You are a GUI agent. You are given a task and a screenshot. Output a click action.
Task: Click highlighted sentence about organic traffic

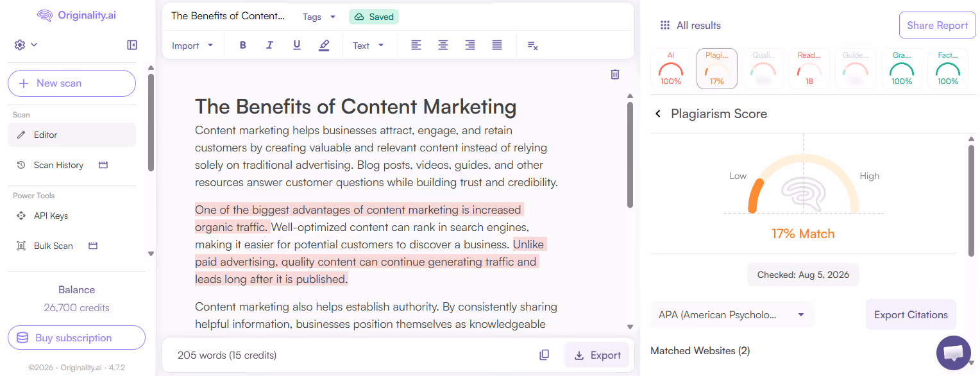coord(359,218)
